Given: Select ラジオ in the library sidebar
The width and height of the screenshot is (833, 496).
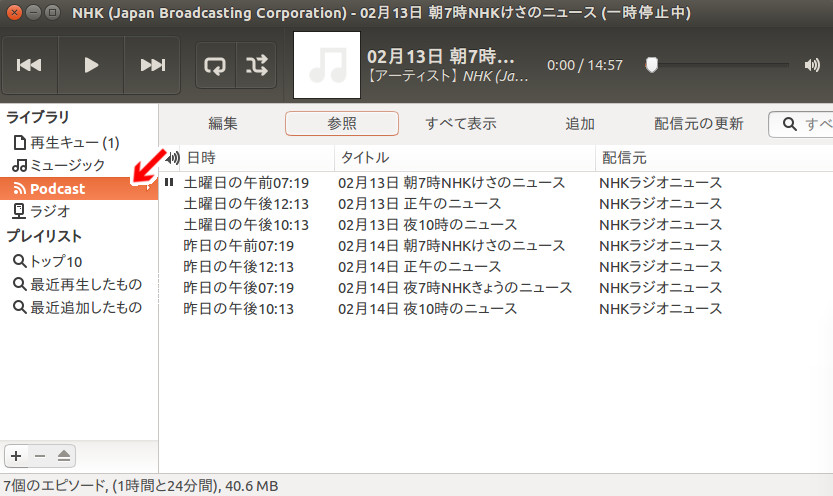Looking at the screenshot, I should point(41,211).
